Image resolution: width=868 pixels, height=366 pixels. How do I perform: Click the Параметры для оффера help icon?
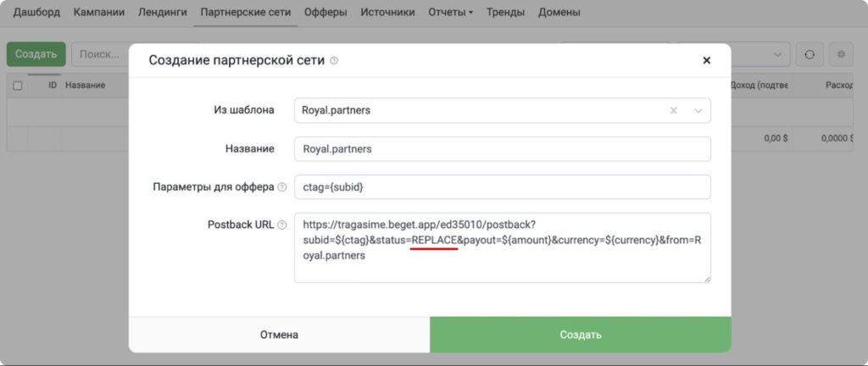click(x=281, y=187)
